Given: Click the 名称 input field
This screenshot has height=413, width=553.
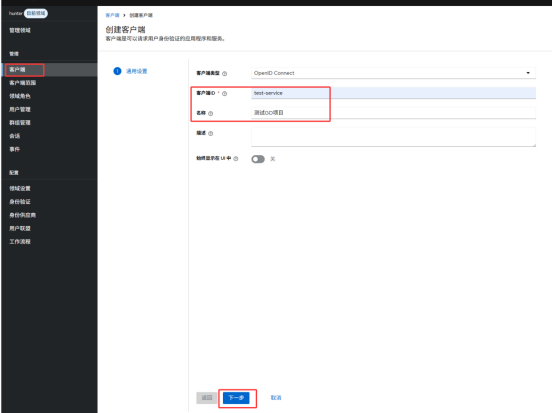Looking at the screenshot, I should [x=393, y=113].
